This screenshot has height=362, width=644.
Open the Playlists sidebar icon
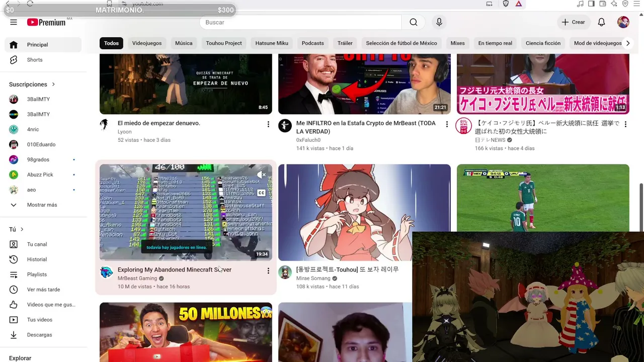click(14, 275)
